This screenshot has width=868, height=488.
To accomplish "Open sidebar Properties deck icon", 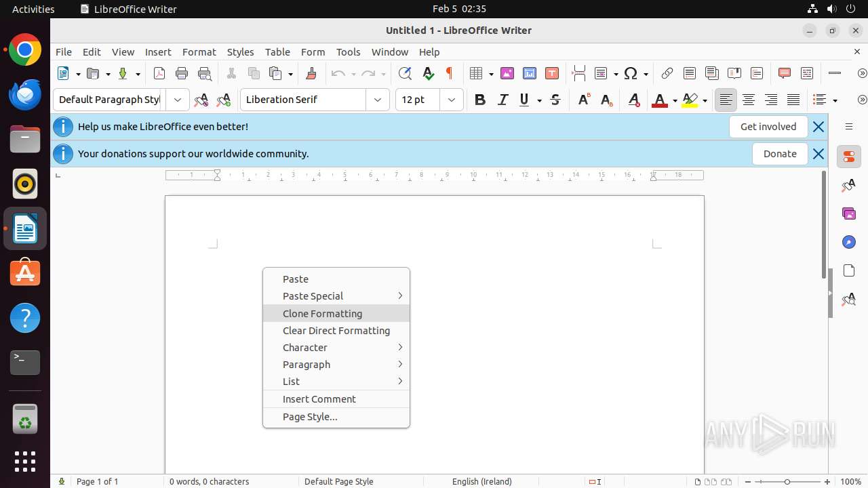I will pos(848,157).
